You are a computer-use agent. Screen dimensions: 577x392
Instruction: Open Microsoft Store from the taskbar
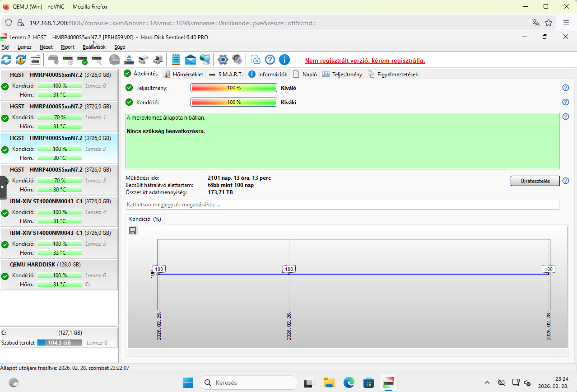click(x=369, y=383)
